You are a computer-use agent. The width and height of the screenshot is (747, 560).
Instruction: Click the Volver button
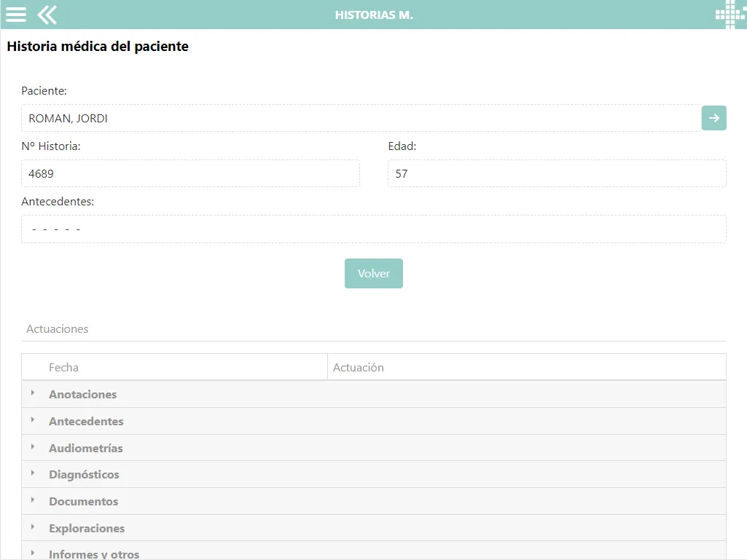[x=373, y=273]
